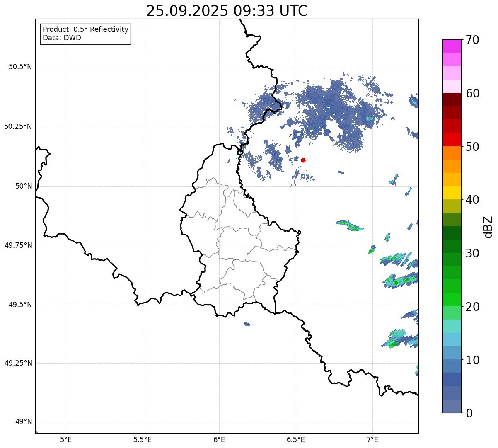Click the colorbar 30 tick label
This screenshot has height=448, width=498.
coord(472,253)
